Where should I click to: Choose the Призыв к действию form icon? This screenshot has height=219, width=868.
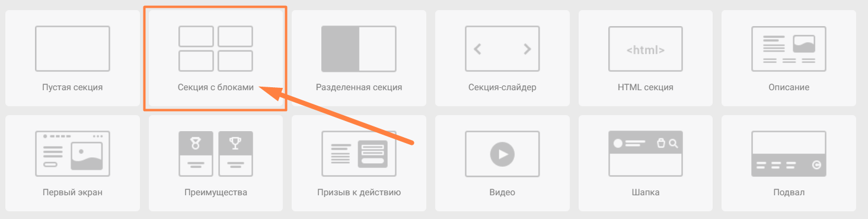(359, 154)
